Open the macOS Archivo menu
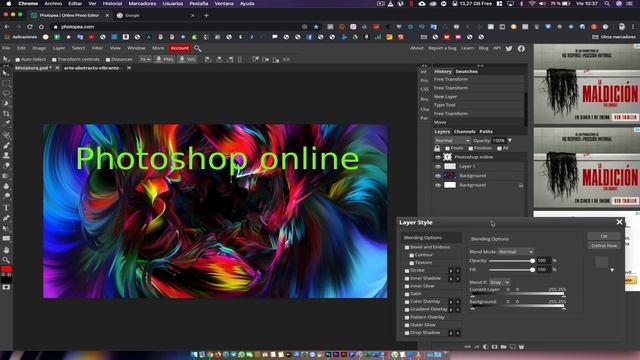 coord(53,4)
